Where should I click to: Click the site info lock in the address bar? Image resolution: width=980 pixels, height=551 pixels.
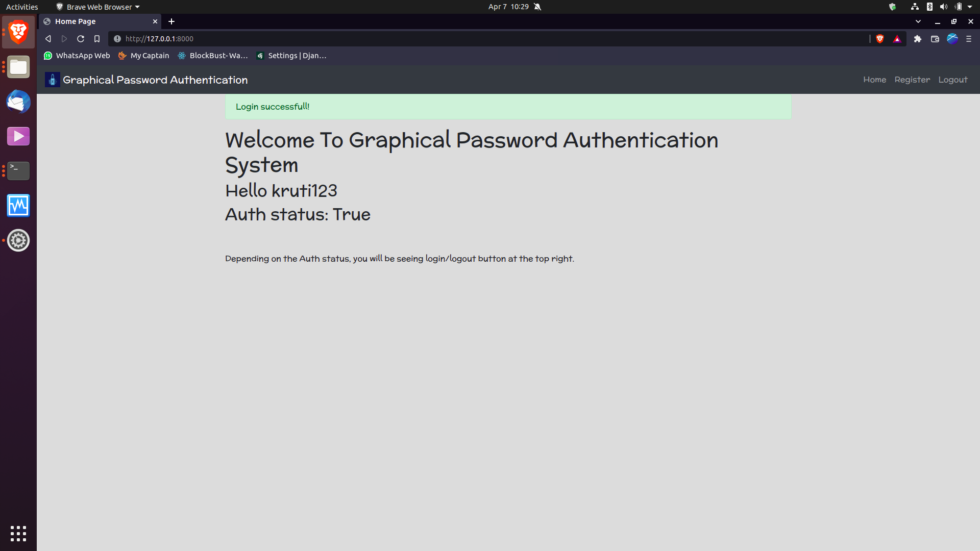tap(117, 38)
